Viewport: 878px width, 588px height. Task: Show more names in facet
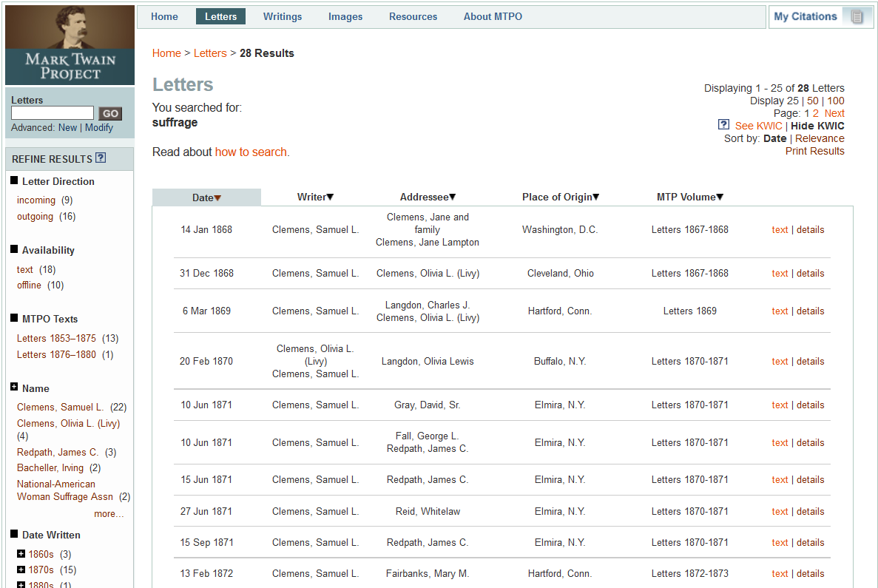tap(109, 514)
